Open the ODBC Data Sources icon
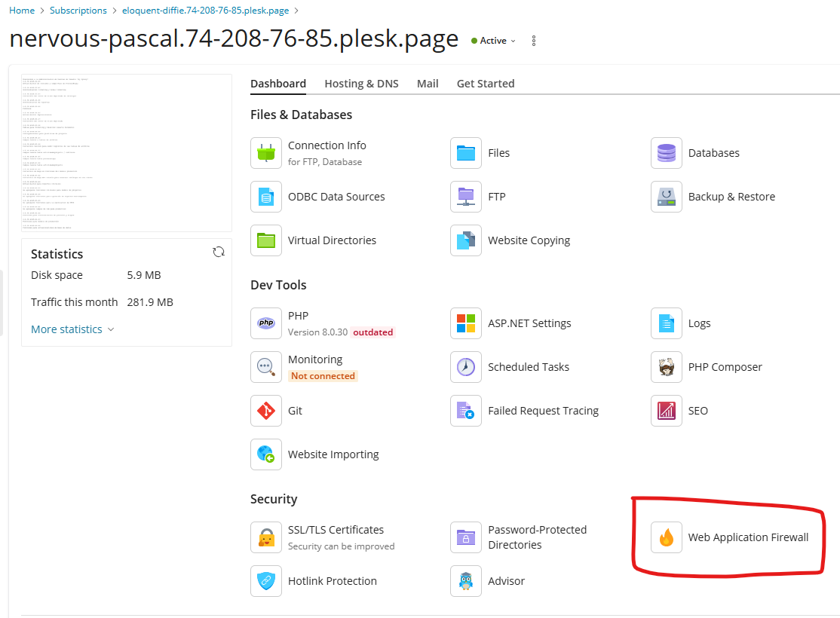The width and height of the screenshot is (840, 618). click(x=265, y=197)
